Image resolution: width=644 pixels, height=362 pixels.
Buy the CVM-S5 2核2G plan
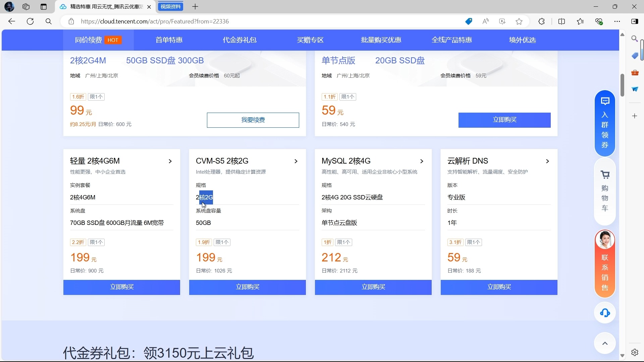pos(248,287)
